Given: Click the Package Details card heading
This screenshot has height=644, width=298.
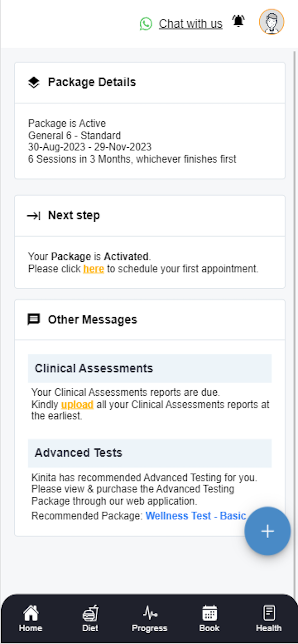Looking at the screenshot, I should click(x=92, y=82).
